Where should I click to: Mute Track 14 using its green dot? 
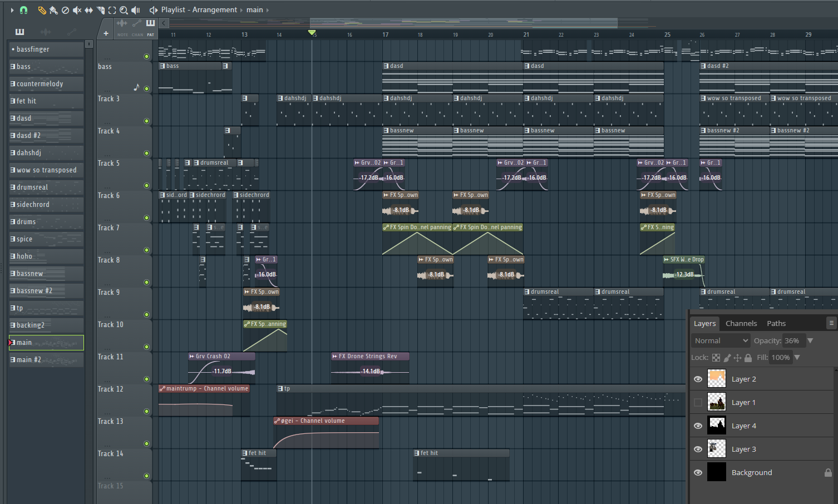[x=147, y=476]
